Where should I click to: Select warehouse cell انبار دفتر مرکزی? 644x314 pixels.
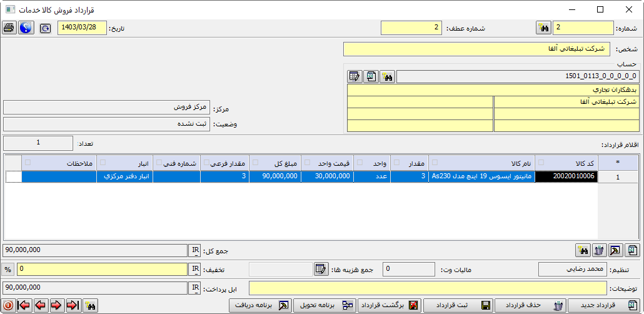124,177
